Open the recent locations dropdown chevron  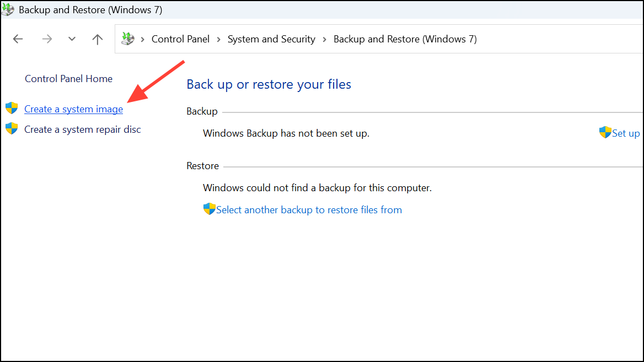[72, 39]
